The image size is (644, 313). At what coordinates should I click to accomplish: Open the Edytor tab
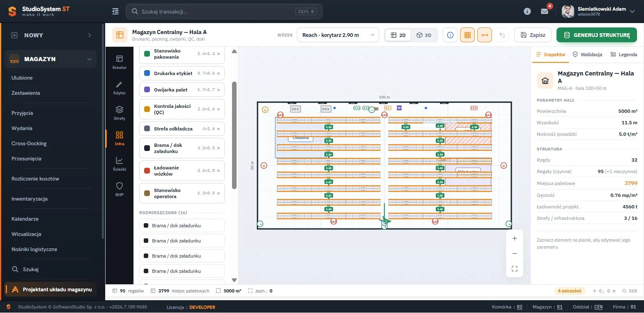pos(120,87)
